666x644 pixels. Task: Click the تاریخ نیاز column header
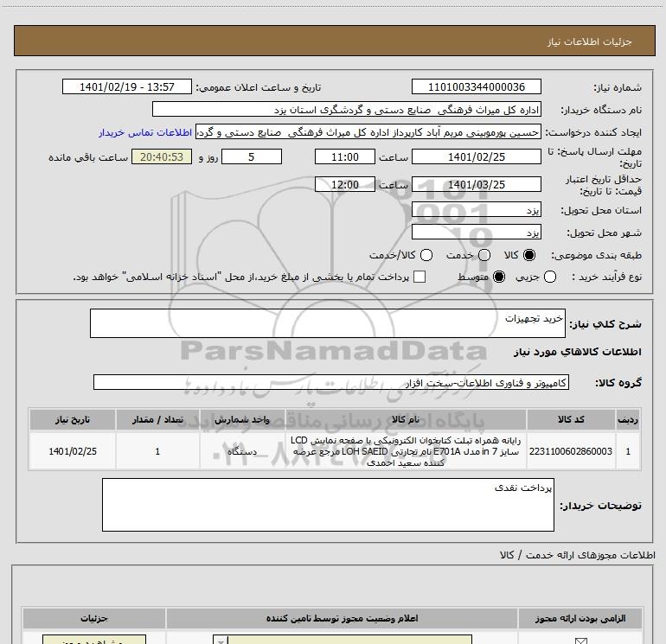72,419
